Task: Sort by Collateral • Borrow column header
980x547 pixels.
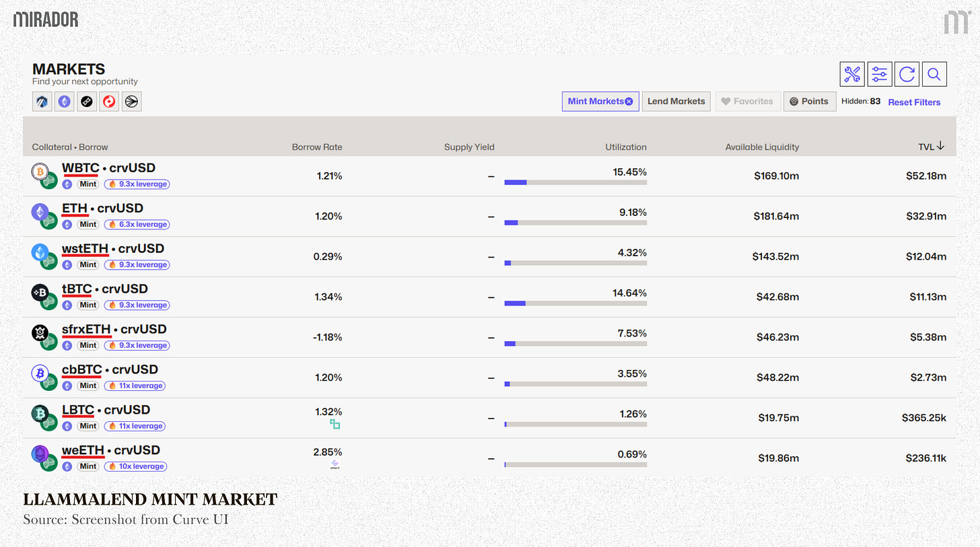Action: [70, 147]
